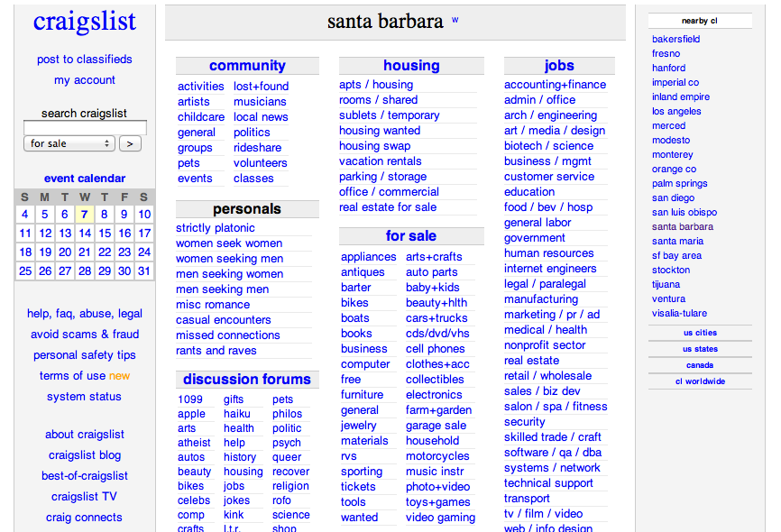781x532 pixels.
Task: Expand the 'canada' list
Action: tap(701, 365)
